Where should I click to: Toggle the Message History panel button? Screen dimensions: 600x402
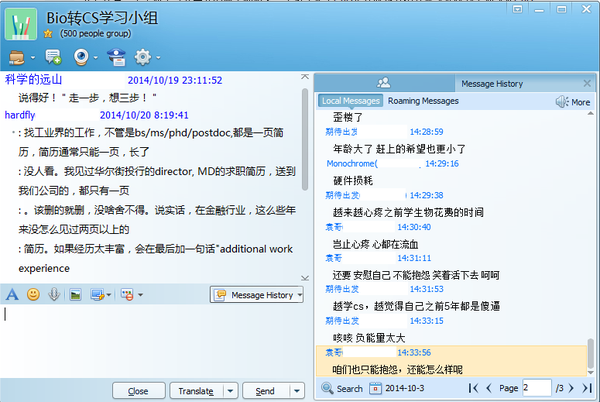(254, 295)
